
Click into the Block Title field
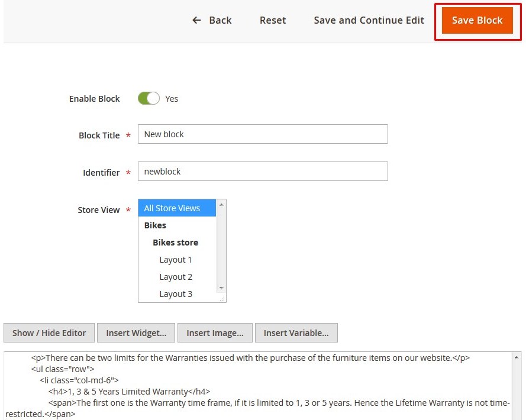pyautogui.click(x=263, y=134)
